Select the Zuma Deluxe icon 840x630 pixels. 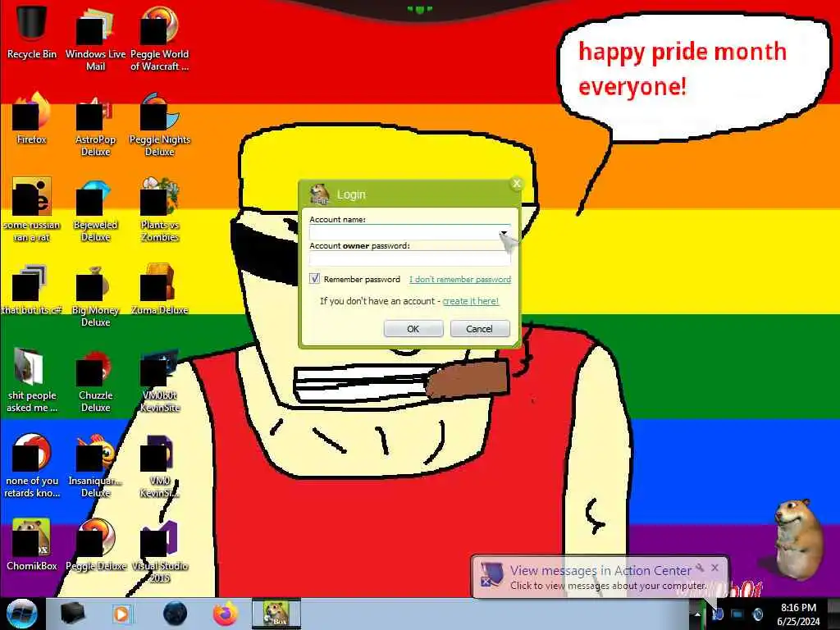click(x=160, y=290)
